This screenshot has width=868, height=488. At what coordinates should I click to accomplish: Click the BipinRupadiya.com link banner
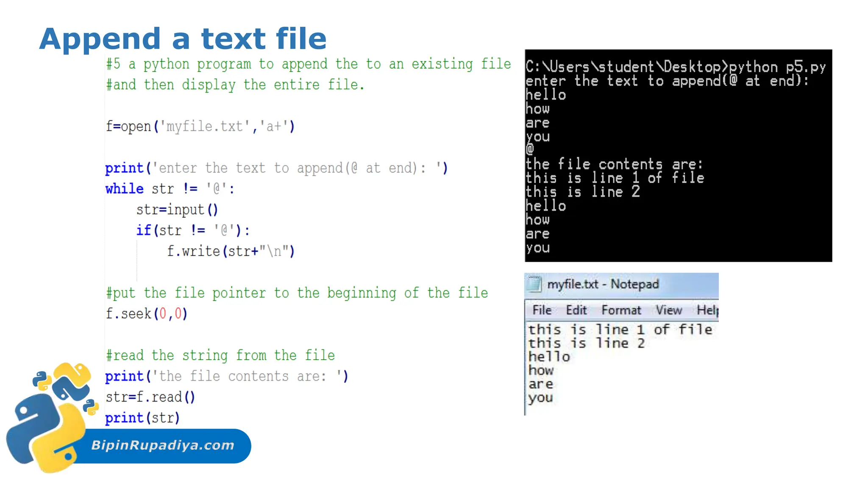point(163,445)
